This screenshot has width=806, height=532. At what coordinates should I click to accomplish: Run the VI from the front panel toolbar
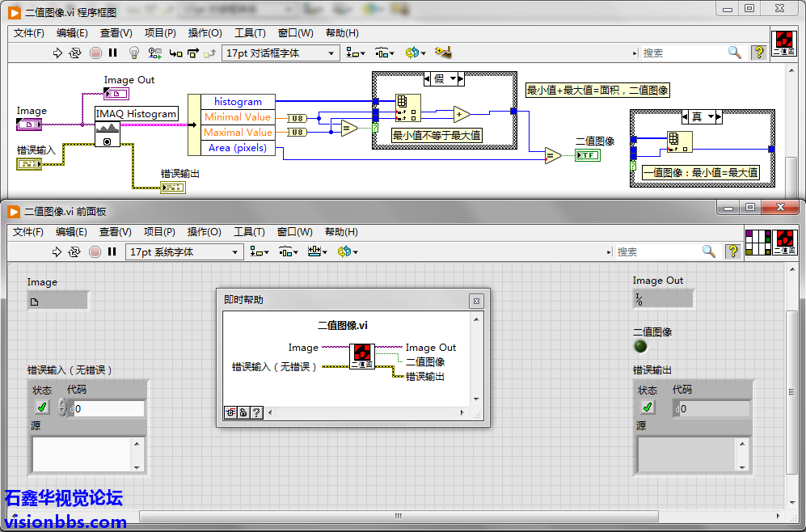click(57, 252)
